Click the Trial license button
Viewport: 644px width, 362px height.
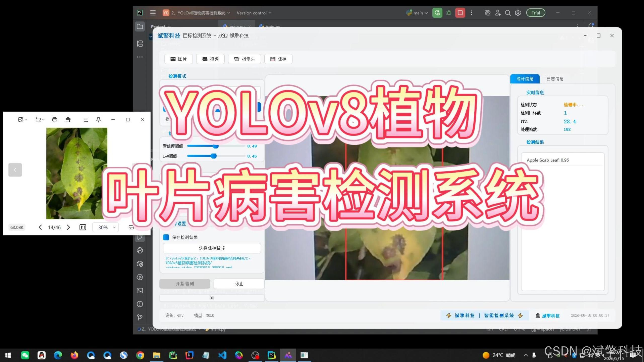pos(536,13)
